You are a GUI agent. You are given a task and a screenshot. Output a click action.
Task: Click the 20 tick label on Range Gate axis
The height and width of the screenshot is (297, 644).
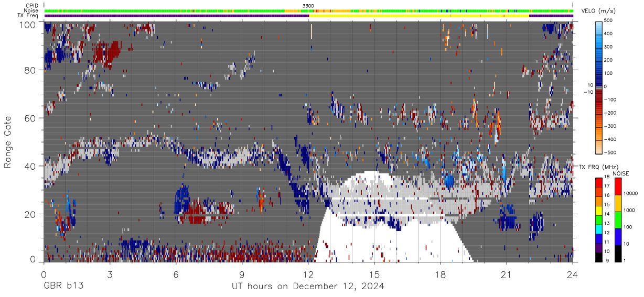point(30,214)
